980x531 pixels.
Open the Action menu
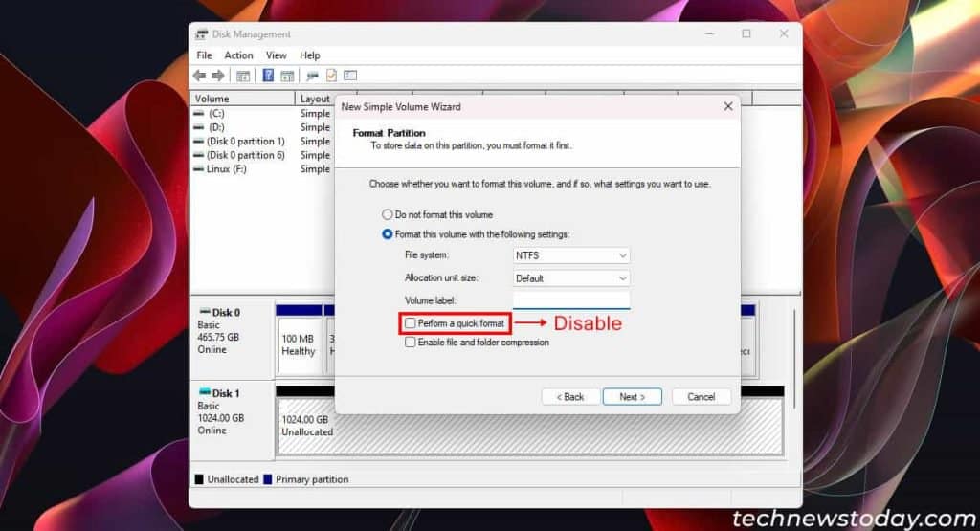(x=238, y=55)
